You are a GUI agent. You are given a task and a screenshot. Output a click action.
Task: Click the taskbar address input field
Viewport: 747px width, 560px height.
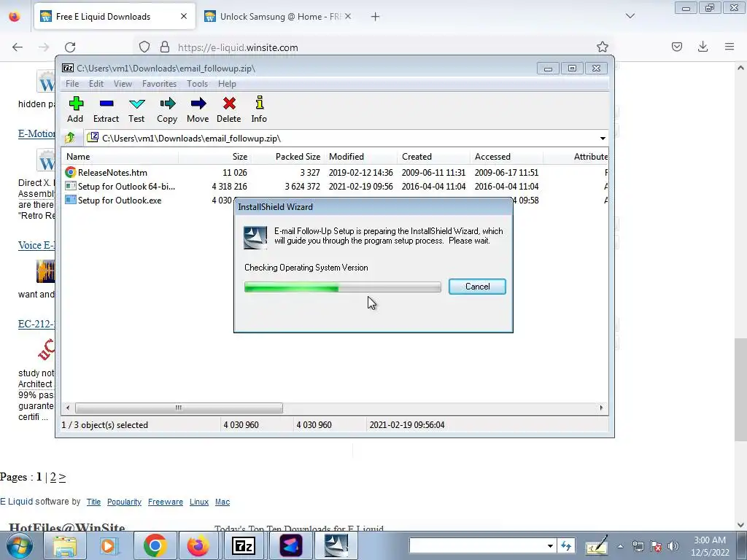476,545
